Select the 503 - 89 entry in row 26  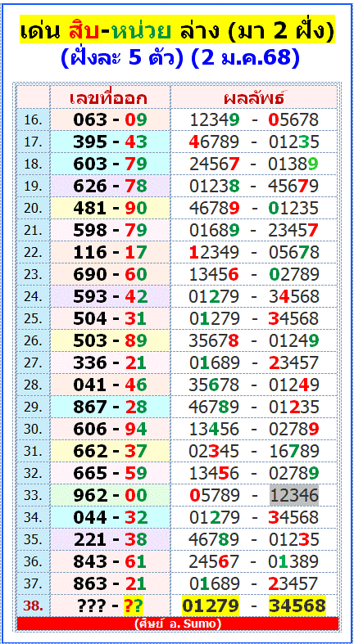point(110,340)
